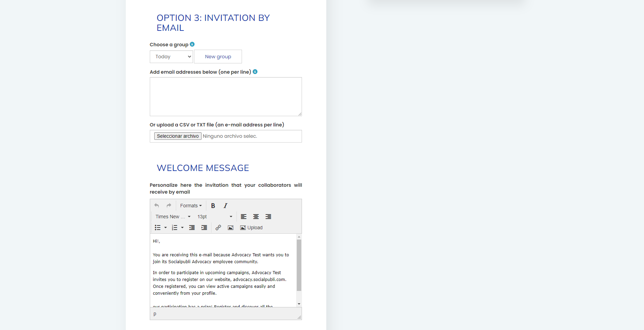
Task: Toggle italic formatting in the editor
Action: click(225, 206)
